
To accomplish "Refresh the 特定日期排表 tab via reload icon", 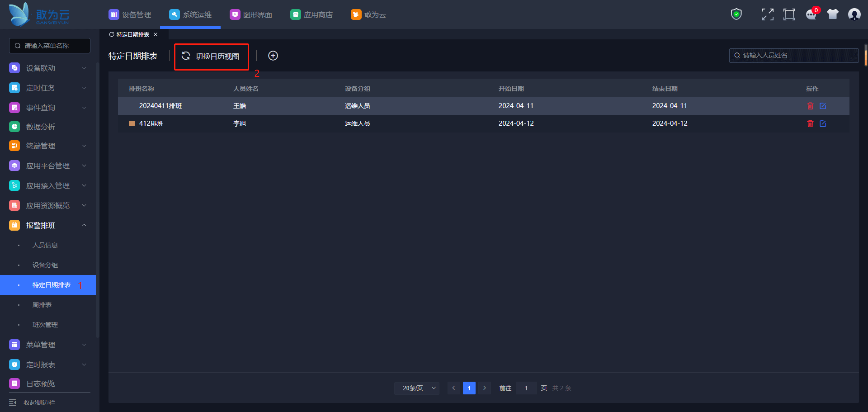I will pyautogui.click(x=112, y=34).
